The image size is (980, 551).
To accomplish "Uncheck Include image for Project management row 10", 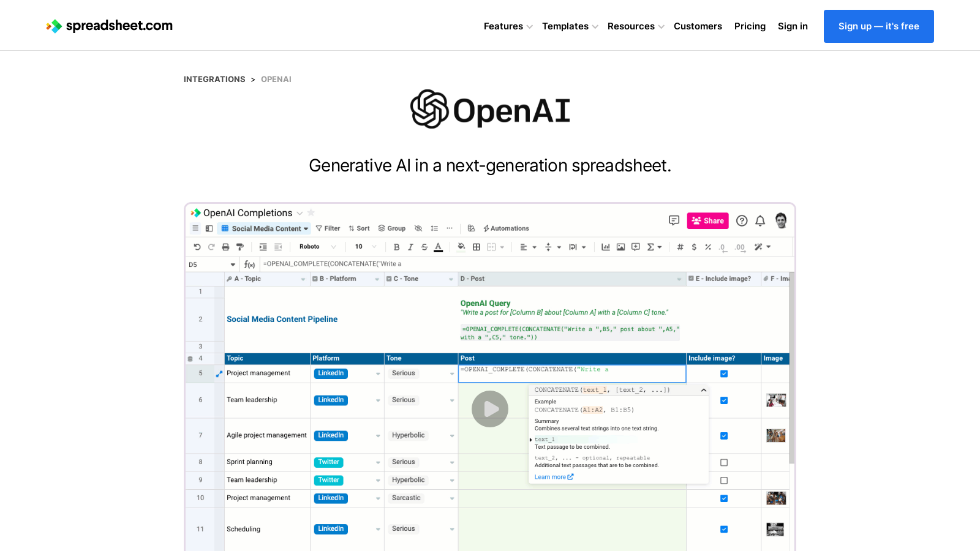I will (x=724, y=498).
